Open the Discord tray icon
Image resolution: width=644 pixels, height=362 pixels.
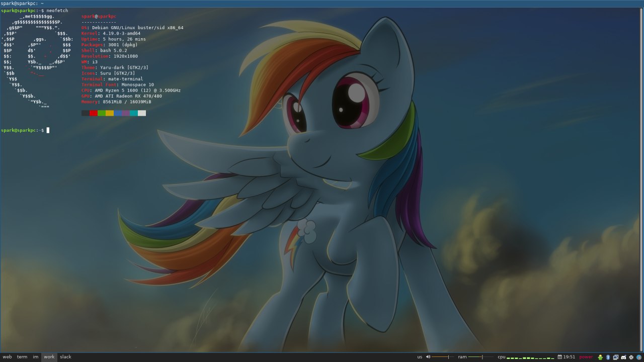click(623, 357)
